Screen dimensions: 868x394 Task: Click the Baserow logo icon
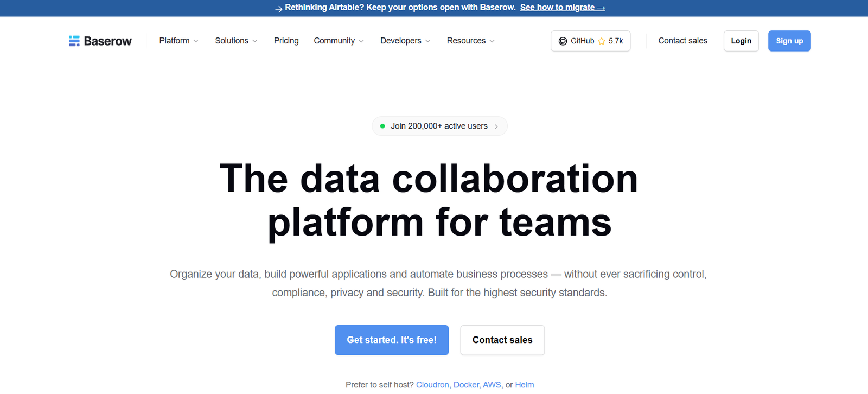pyautogui.click(x=74, y=41)
